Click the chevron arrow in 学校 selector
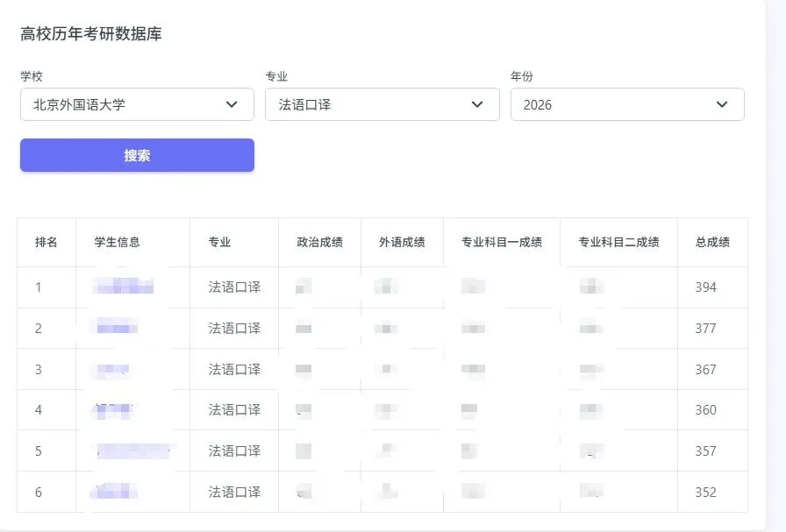Screen dimensions: 786x532 [232, 104]
